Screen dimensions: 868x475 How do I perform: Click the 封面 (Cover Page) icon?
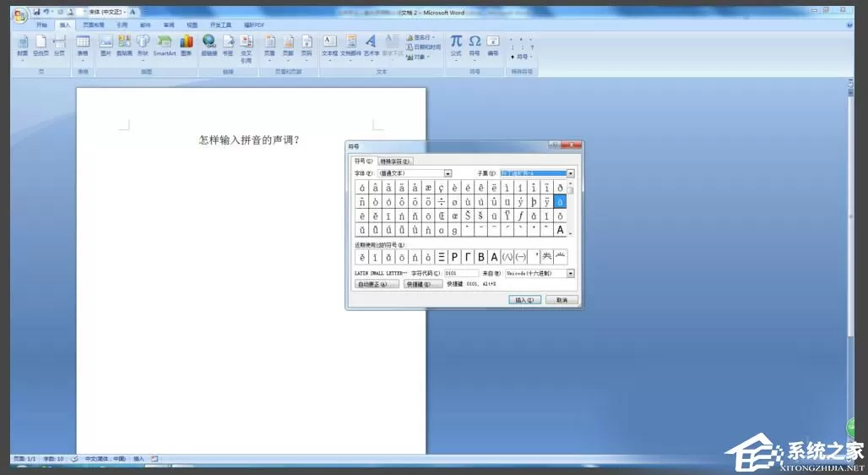click(x=23, y=46)
